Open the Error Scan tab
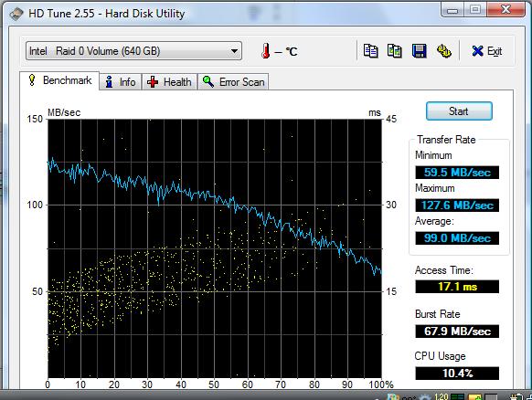Image resolution: width=532 pixels, height=400 pixels. pyautogui.click(x=233, y=82)
